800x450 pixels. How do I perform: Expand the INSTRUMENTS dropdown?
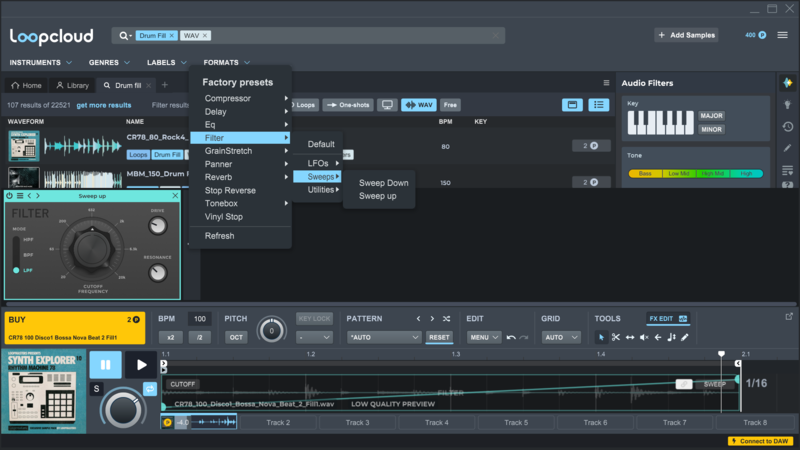(x=40, y=62)
